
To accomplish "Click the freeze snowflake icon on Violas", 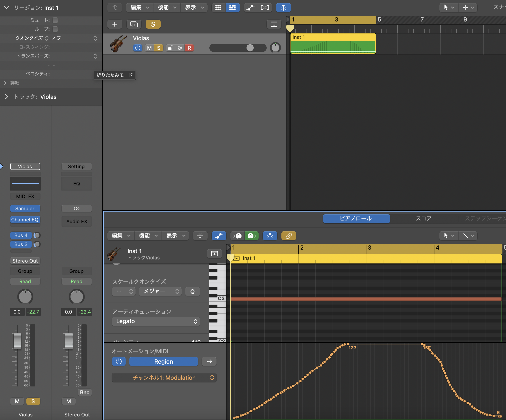I will tap(180, 48).
